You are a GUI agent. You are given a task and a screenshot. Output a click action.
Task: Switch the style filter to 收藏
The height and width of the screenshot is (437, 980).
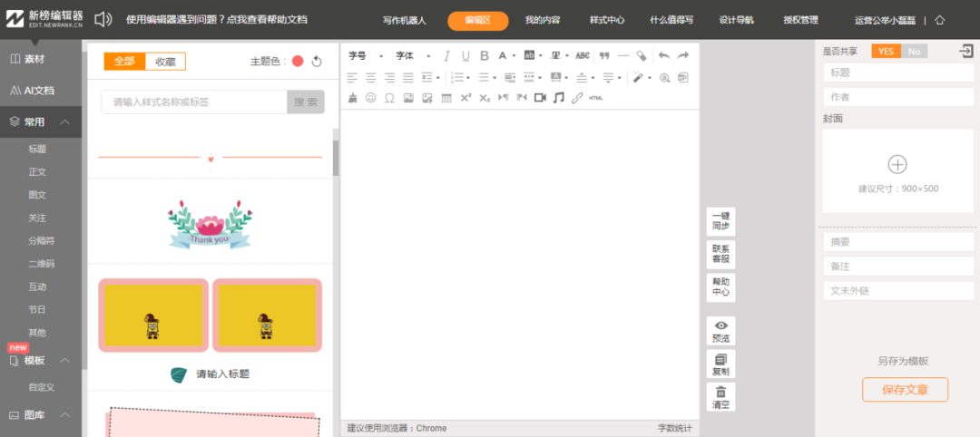(165, 62)
